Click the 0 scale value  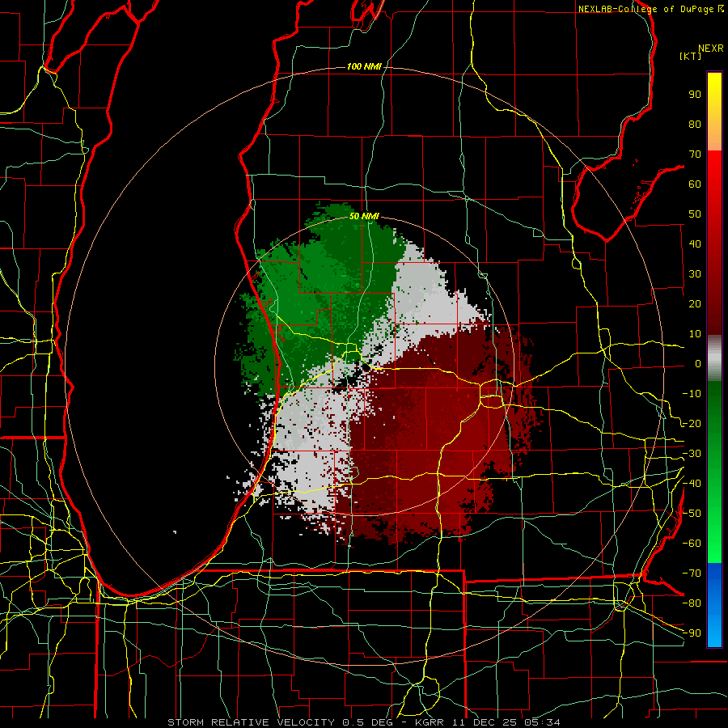tap(698, 364)
